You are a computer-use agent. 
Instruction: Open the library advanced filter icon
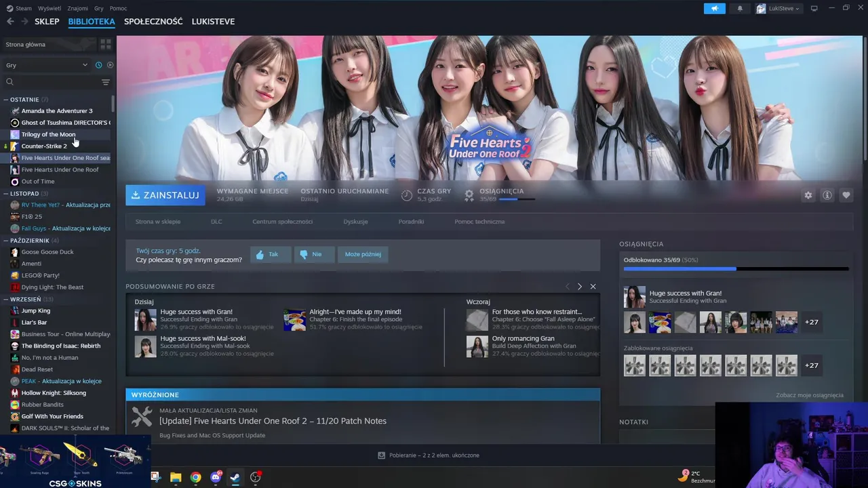[105, 82]
